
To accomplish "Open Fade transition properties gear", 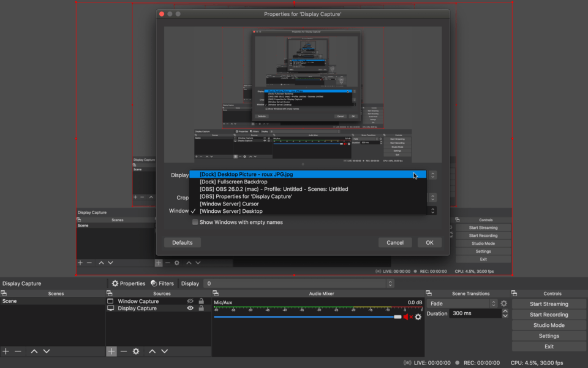I will click(503, 304).
